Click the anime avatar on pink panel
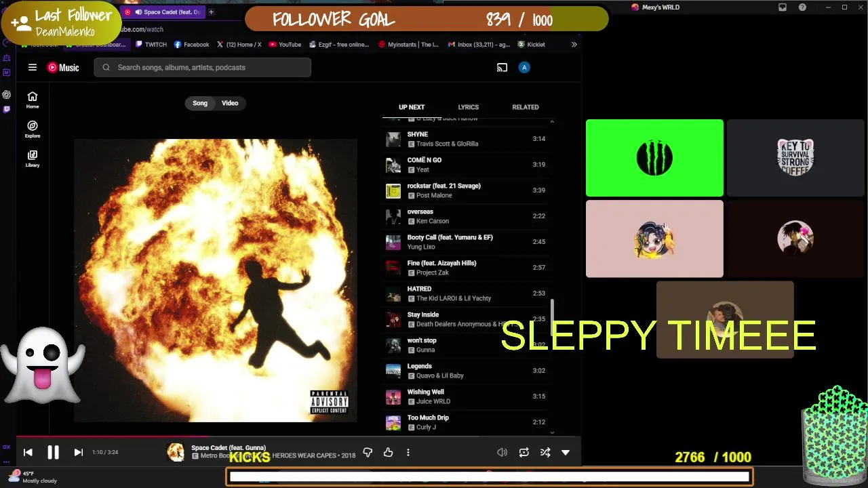868x488 pixels. coord(654,239)
